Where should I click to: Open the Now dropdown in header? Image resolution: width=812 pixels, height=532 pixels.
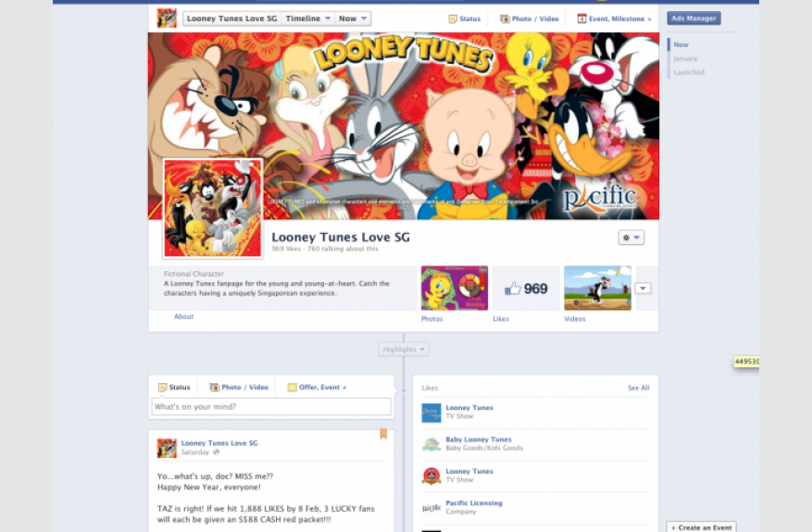(x=353, y=19)
